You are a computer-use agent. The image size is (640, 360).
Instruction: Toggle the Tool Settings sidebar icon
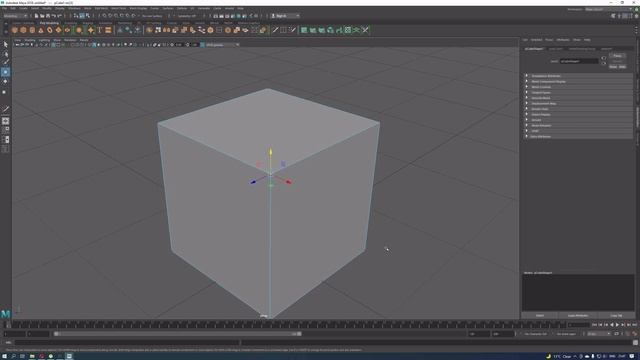(631, 16)
